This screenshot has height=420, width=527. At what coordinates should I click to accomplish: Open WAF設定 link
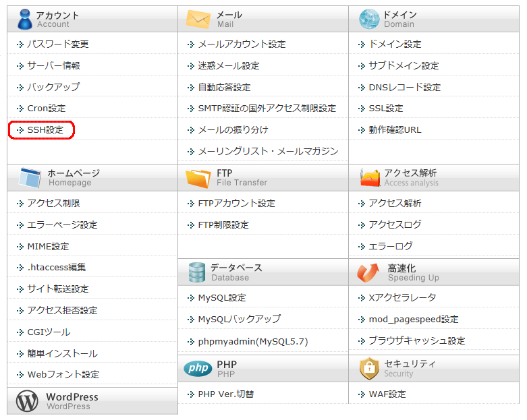pyautogui.click(x=387, y=394)
